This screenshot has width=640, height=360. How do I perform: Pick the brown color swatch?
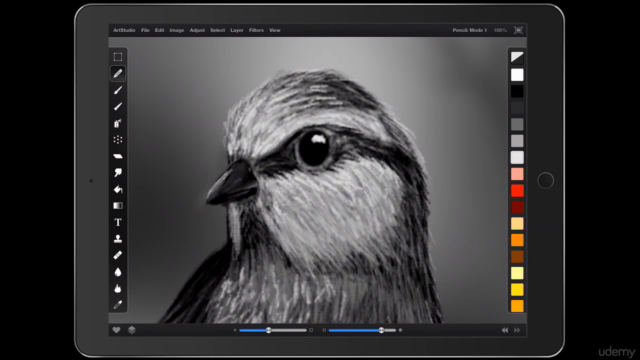pyautogui.click(x=517, y=257)
